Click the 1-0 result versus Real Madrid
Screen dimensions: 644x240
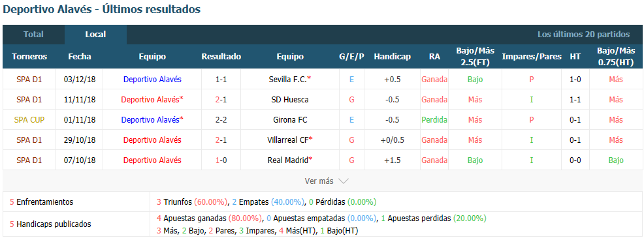point(221,160)
